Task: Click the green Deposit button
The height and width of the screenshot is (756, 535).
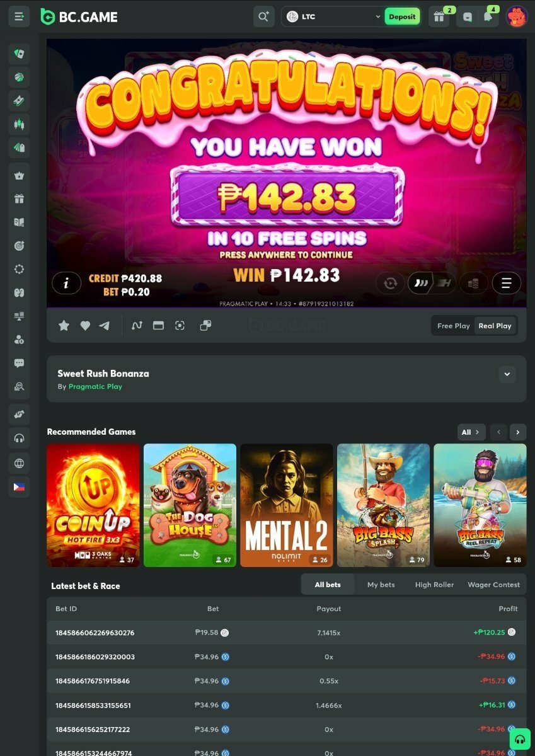Action: click(x=402, y=17)
